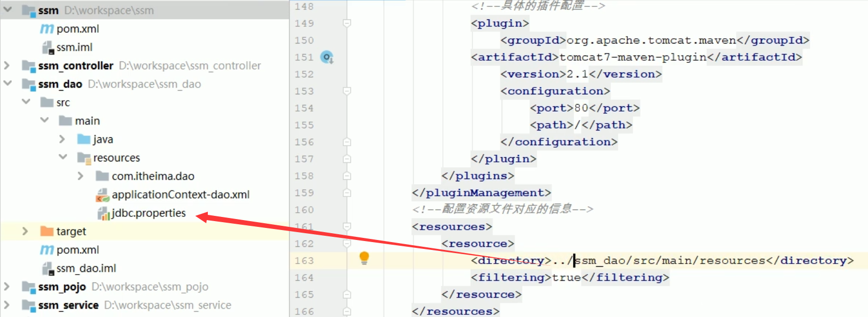Collapse the resources folder node
The width and height of the screenshot is (868, 317).
tap(63, 157)
